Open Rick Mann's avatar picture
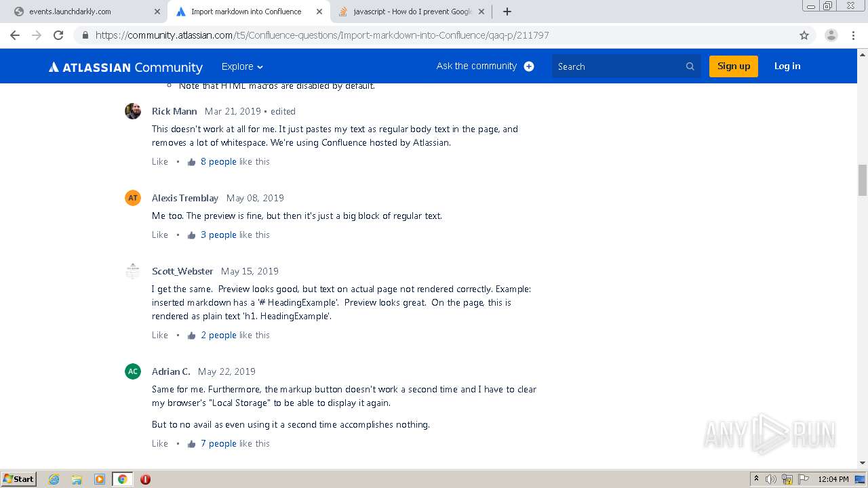 pos(133,111)
